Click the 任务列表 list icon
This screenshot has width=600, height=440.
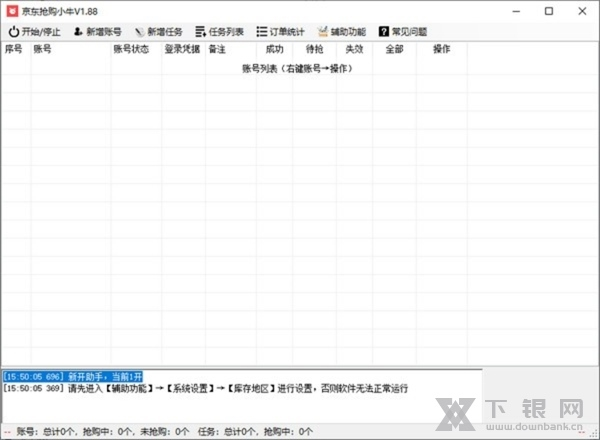pos(201,32)
